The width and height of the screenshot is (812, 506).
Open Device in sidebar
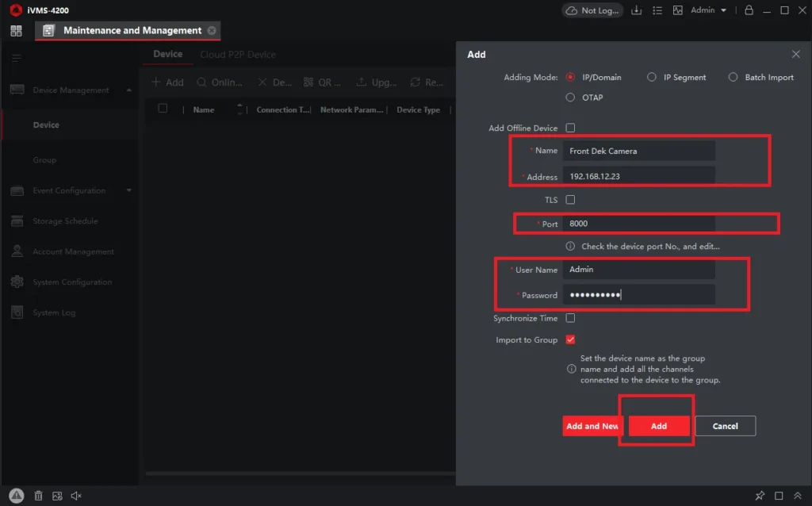(x=70, y=125)
